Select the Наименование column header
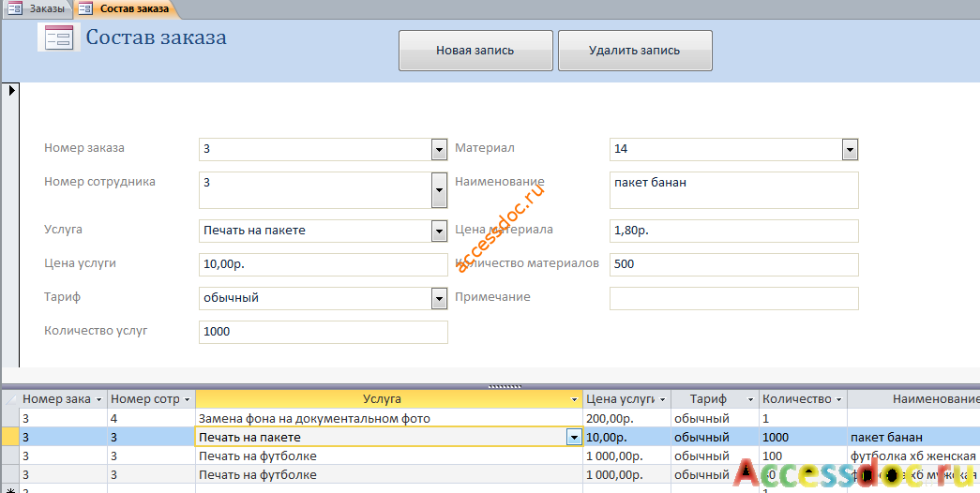 click(x=913, y=399)
